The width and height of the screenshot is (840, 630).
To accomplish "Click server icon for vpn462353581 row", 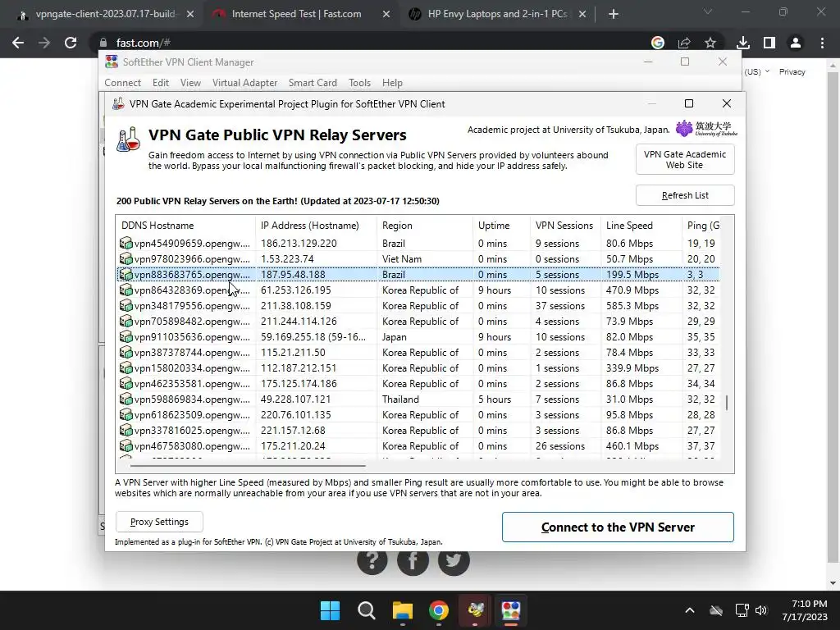I will coord(126,383).
